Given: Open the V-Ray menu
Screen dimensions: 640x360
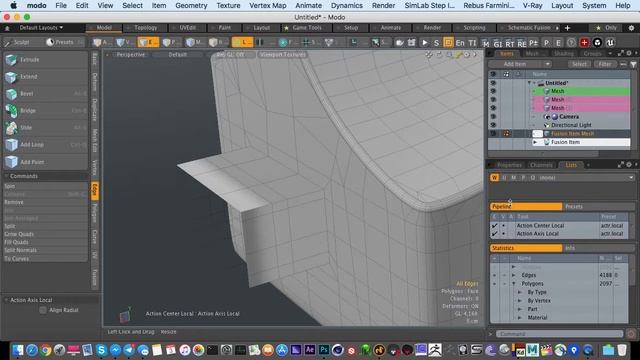Looking at the screenshot, I should click(x=532, y=5).
